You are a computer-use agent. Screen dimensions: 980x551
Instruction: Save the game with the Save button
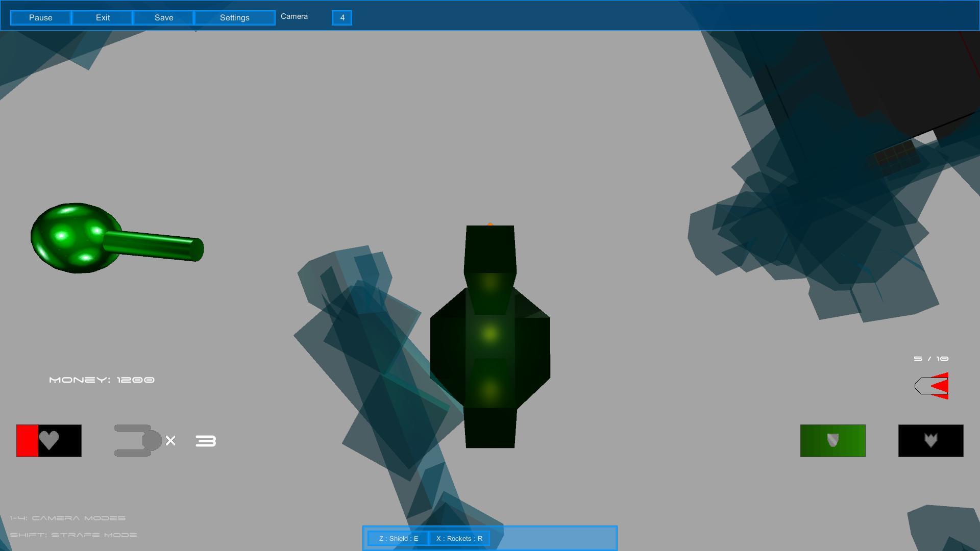click(x=163, y=18)
